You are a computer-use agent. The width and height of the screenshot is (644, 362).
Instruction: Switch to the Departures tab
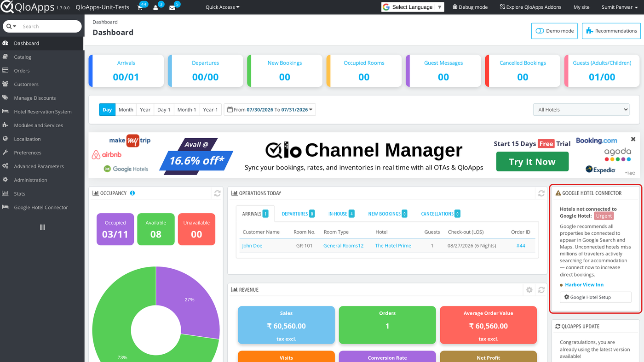[x=298, y=214]
